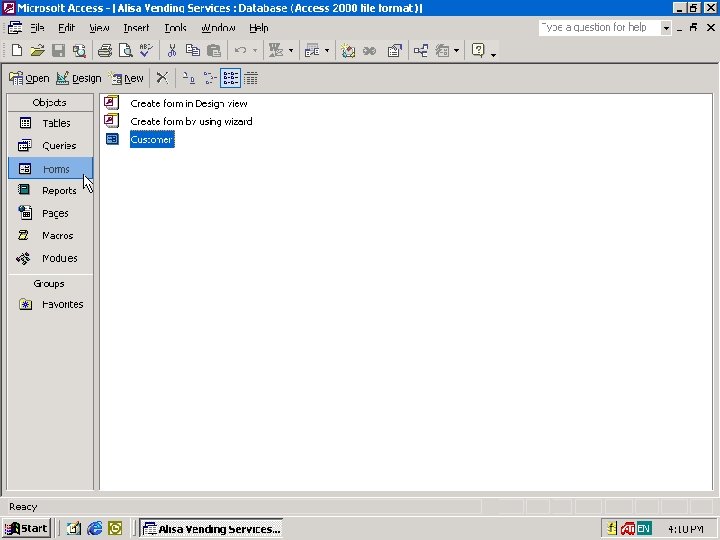Click the Groups bar header
Image resolution: width=720 pixels, height=540 pixels.
[x=50, y=283]
